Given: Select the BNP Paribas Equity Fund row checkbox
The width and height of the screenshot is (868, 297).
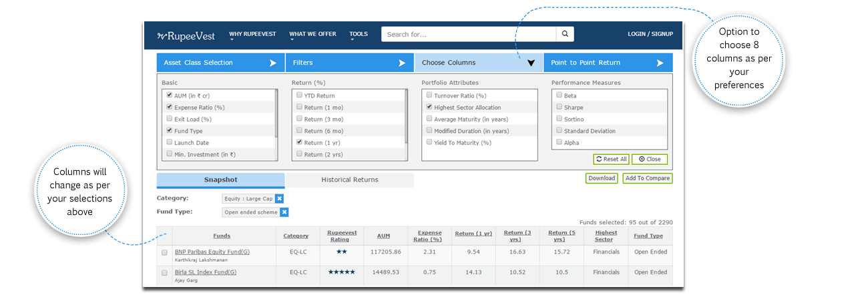Looking at the screenshot, I should [x=164, y=252].
